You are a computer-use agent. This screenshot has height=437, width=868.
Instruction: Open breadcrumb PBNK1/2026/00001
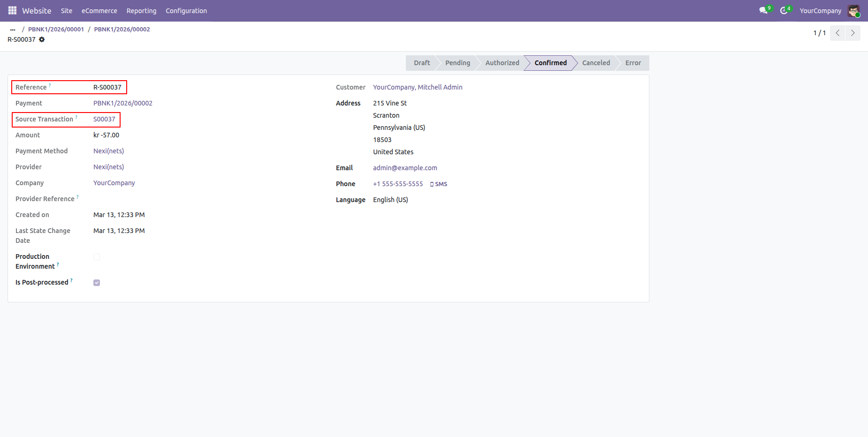click(x=56, y=29)
